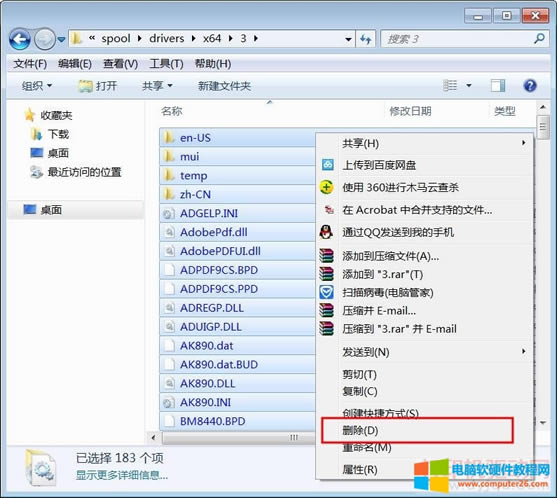Open the view options dropdown arrow

469,86
